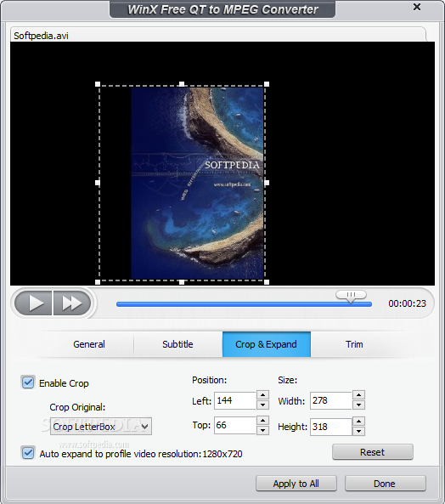
Task: Decrease the Width value
Action: coord(358,405)
